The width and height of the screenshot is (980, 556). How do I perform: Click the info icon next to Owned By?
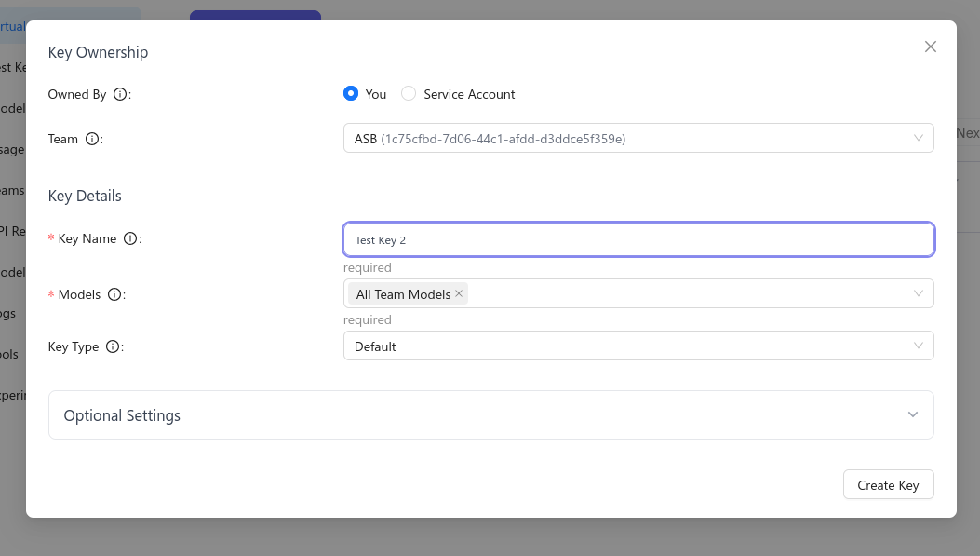119,94
